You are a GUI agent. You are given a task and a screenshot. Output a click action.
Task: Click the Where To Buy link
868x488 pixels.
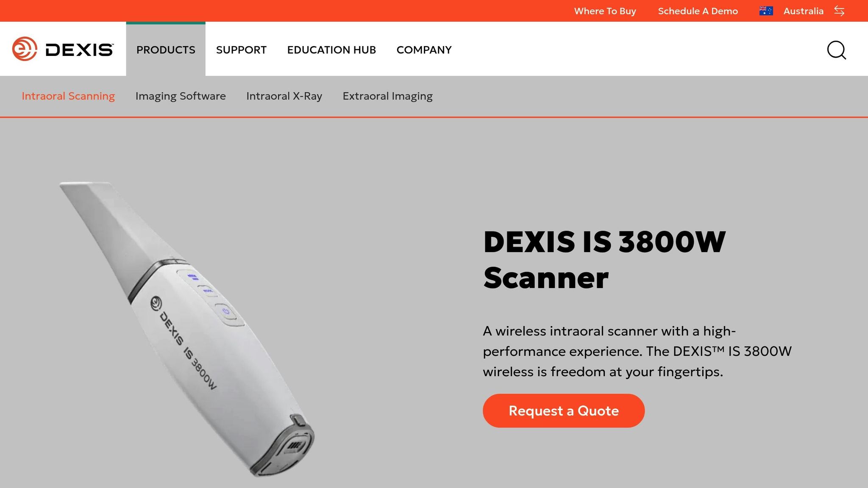tap(605, 11)
